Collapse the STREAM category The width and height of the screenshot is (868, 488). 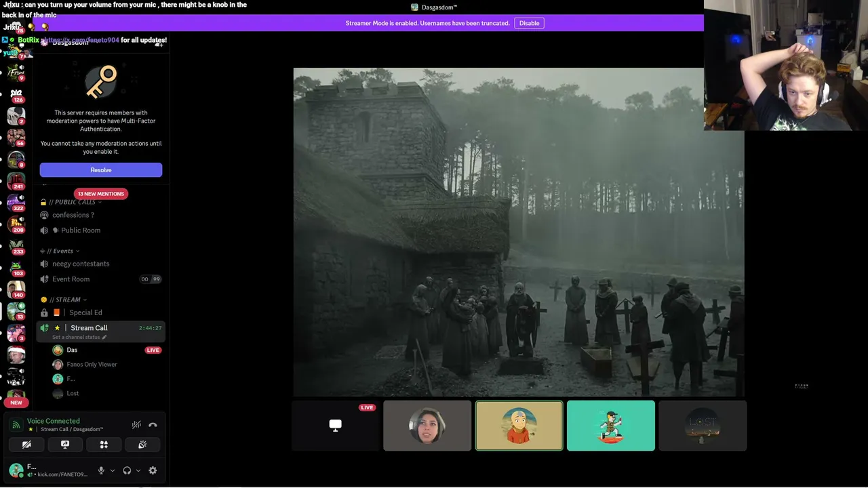(64, 300)
